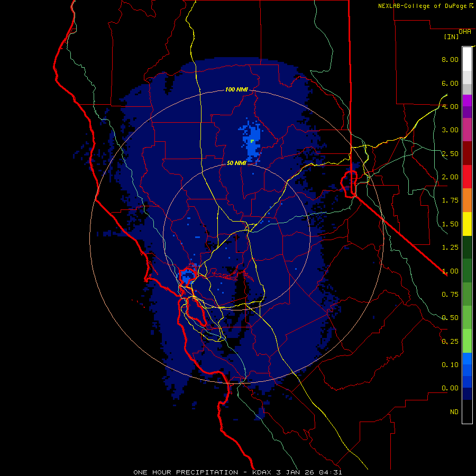The height and width of the screenshot is (476, 476).
Task: Click the 0.50 legend value
Action: (x=450, y=318)
